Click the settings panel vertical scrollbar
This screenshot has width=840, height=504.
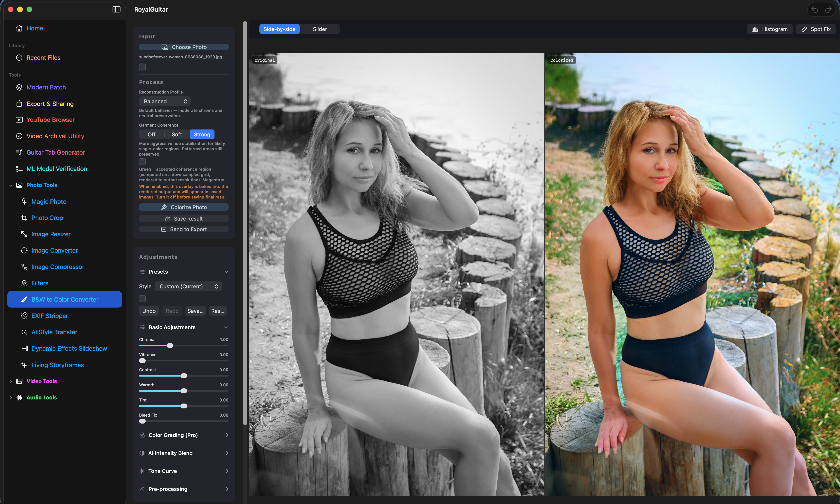click(x=245, y=223)
